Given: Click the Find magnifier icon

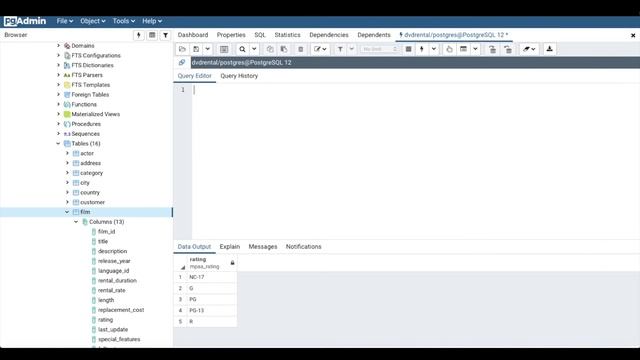Looking at the screenshot, I should (242, 49).
